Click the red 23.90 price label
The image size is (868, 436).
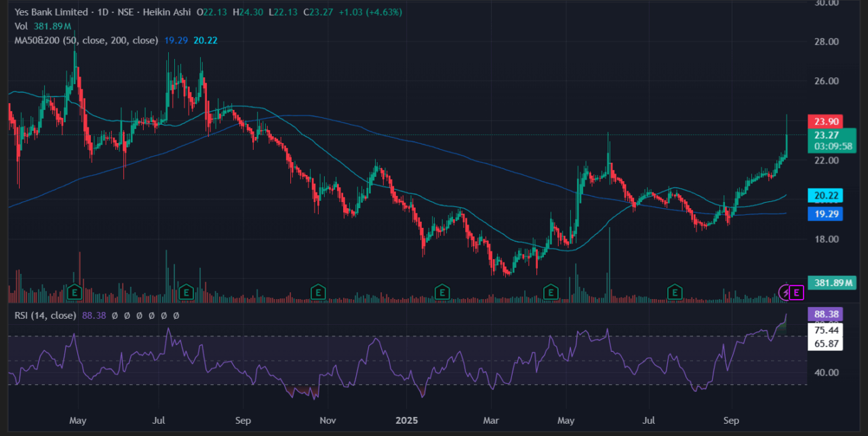tap(825, 121)
